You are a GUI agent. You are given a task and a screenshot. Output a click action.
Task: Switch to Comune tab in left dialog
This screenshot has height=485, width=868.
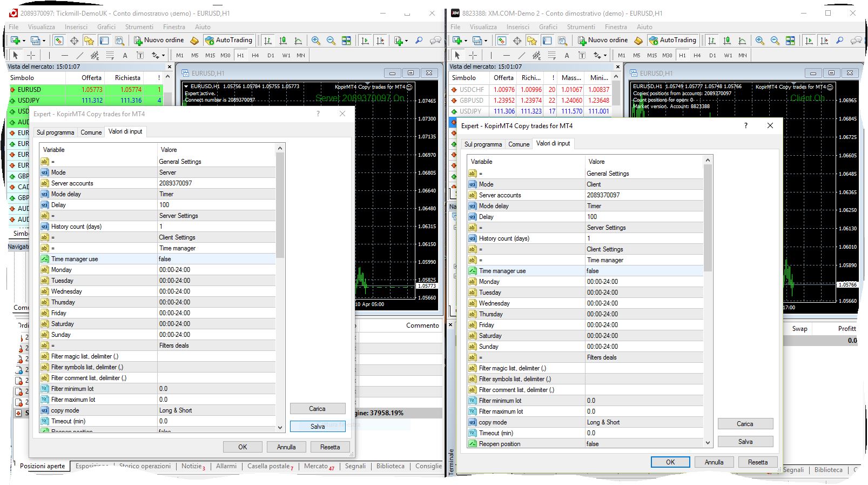91,132
